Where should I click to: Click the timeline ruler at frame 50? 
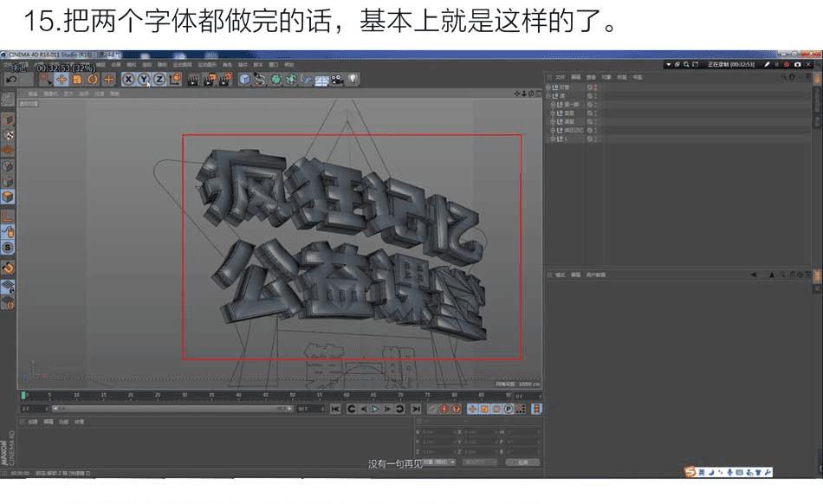pyautogui.click(x=292, y=395)
